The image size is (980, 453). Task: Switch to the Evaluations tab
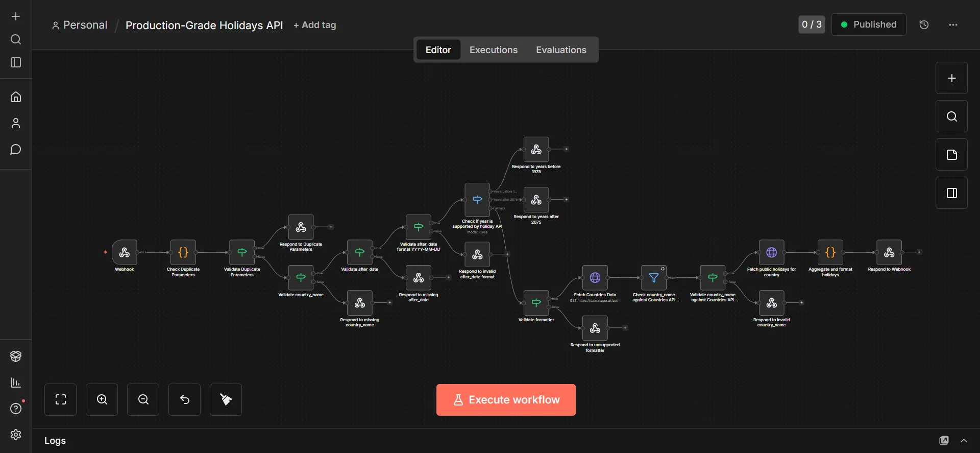coord(561,50)
